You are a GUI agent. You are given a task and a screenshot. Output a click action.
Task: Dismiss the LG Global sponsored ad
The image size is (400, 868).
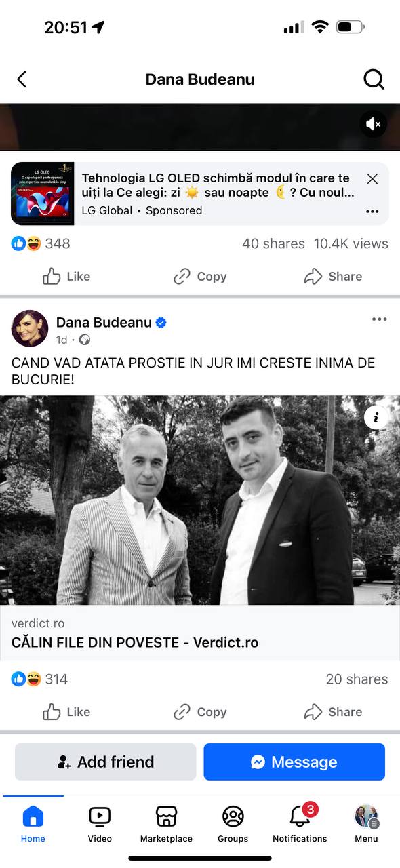(372, 179)
